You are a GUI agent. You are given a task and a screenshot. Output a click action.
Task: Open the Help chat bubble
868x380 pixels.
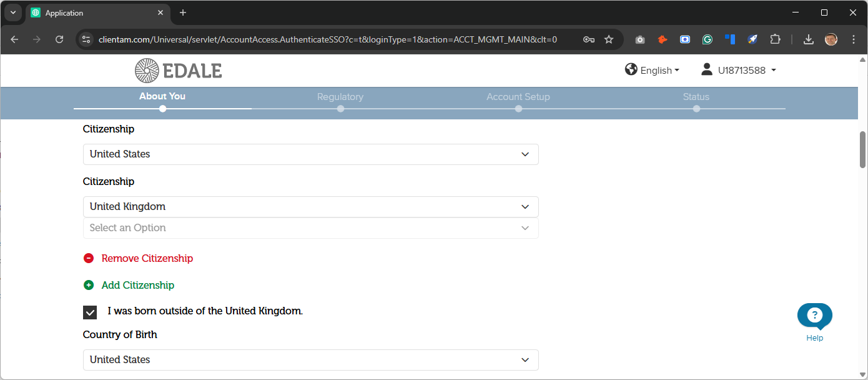(815, 316)
